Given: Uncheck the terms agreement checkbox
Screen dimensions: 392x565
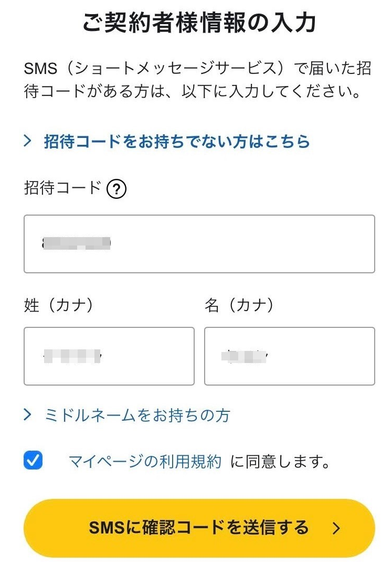Looking at the screenshot, I should pyautogui.click(x=33, y=461).
